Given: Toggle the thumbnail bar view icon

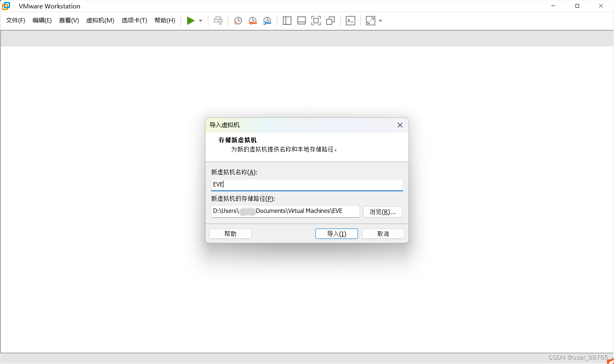Looking at the screenshot, I should coord(301,21).
